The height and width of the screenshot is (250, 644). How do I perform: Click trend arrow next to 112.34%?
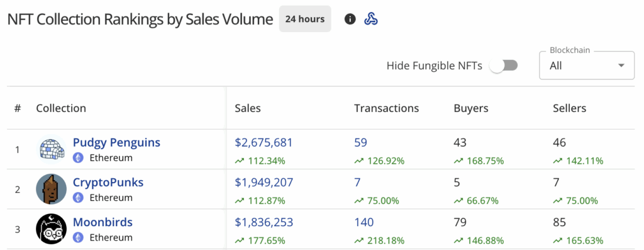pyautogui.click(x=240, y=161)
